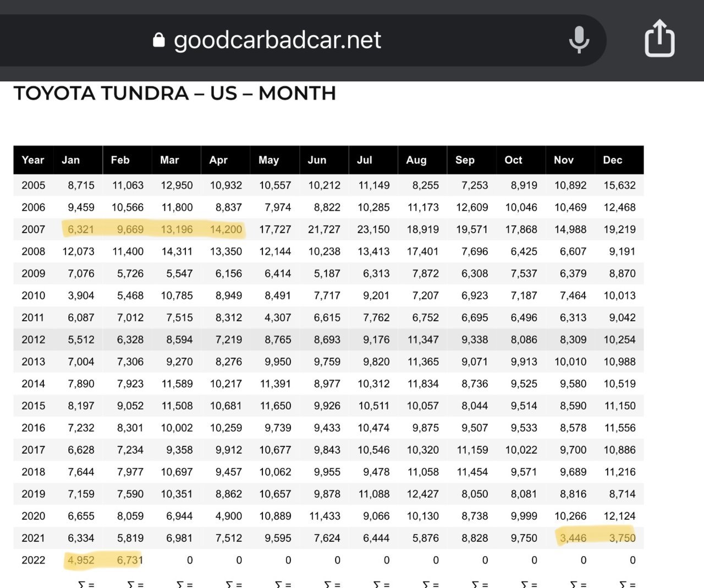Select the 2019 year row label
Image resolution: width=704 pixels, height=588 pixels.
(34, 494)
